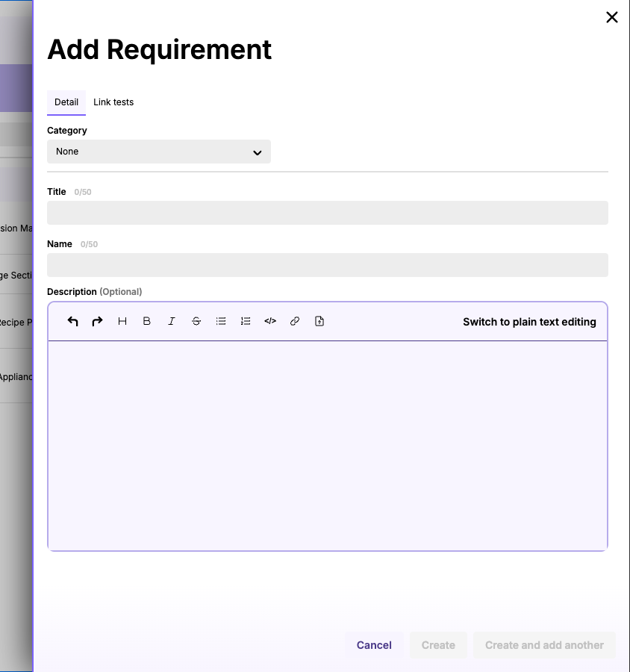Insert a numbered list in the description
The image size is (630, 672).
(x=245, y=321)
